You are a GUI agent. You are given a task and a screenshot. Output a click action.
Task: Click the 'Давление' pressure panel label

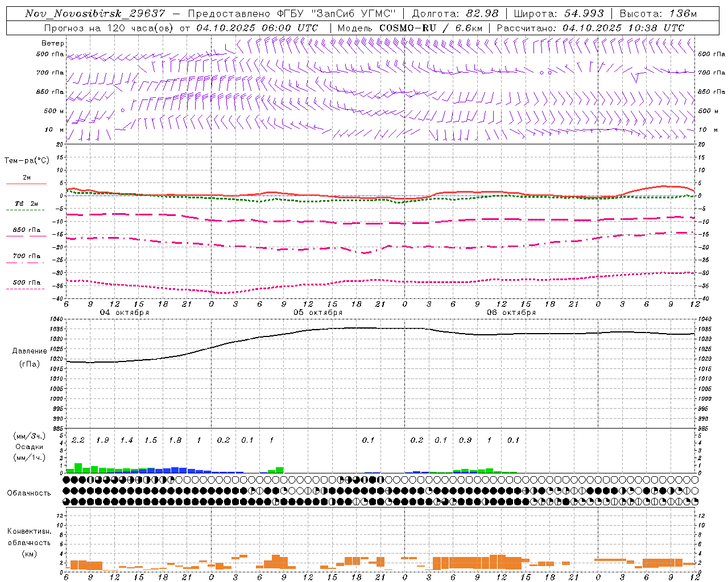28,351
